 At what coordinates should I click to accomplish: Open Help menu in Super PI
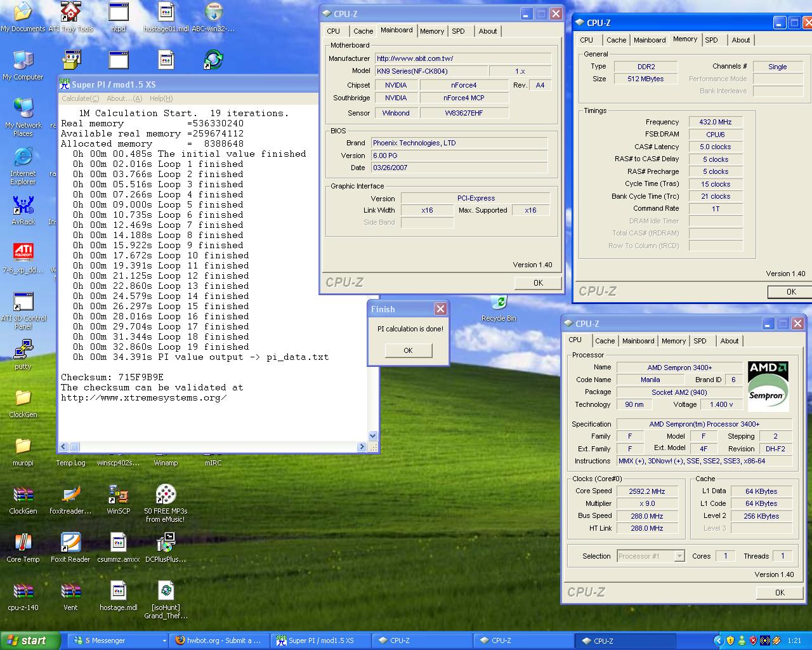(x=161, y=98)
